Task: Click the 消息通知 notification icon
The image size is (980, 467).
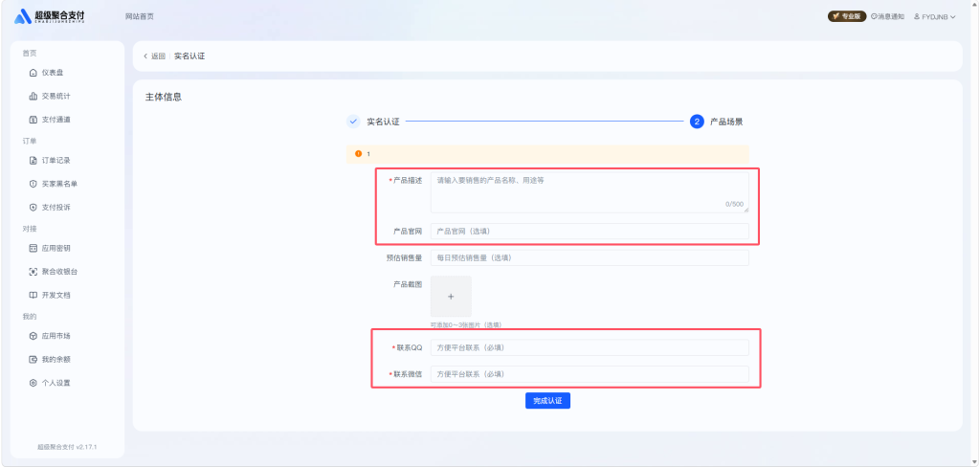Action: [x=874, y=17]
